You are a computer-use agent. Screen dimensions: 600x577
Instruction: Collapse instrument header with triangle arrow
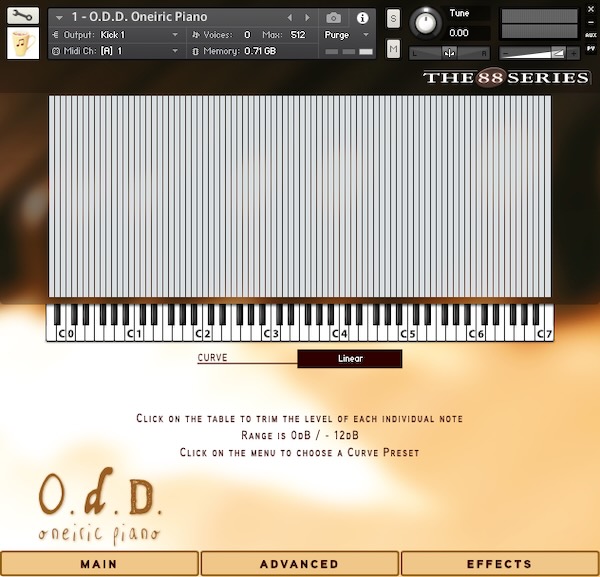(59, 17)
